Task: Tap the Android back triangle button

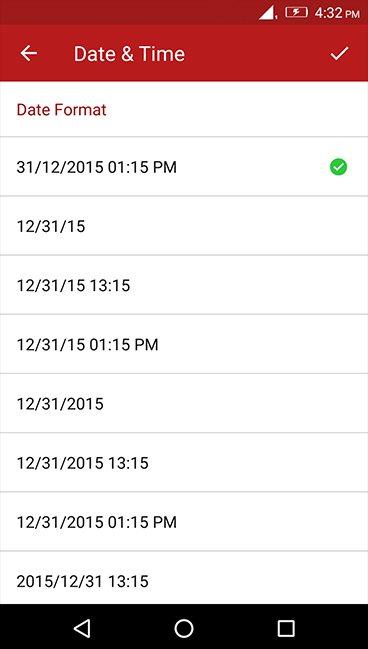Action: pos(82,628)
